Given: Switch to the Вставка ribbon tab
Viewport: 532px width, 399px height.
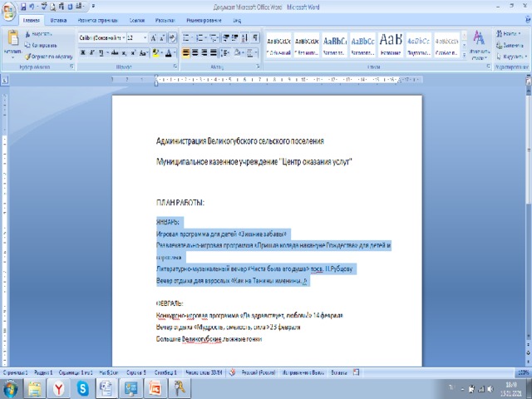Looking at the screenshot, I should [59, 19].
